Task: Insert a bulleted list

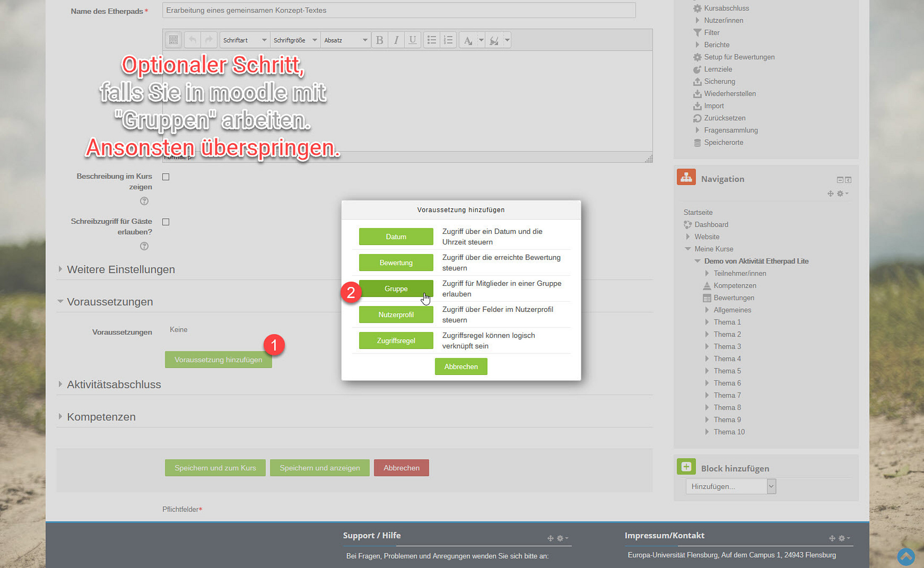Action: click(431, 40)
